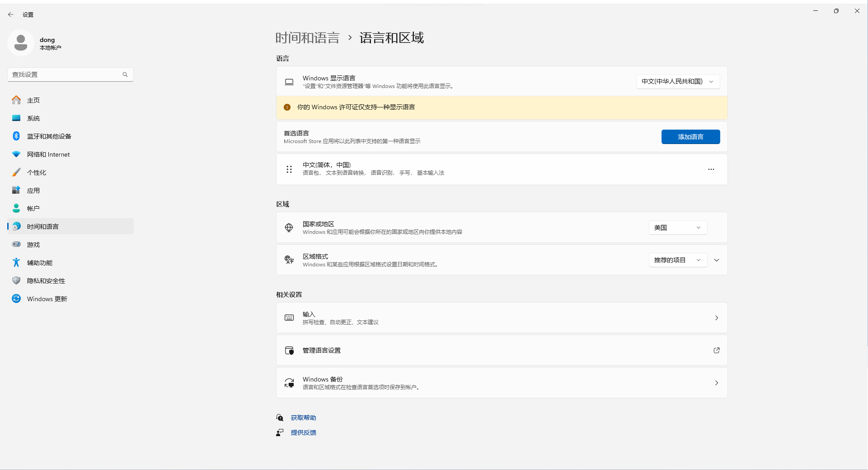
Task: Open more options for 中文(简体,中国)
Action: (711, 169)
